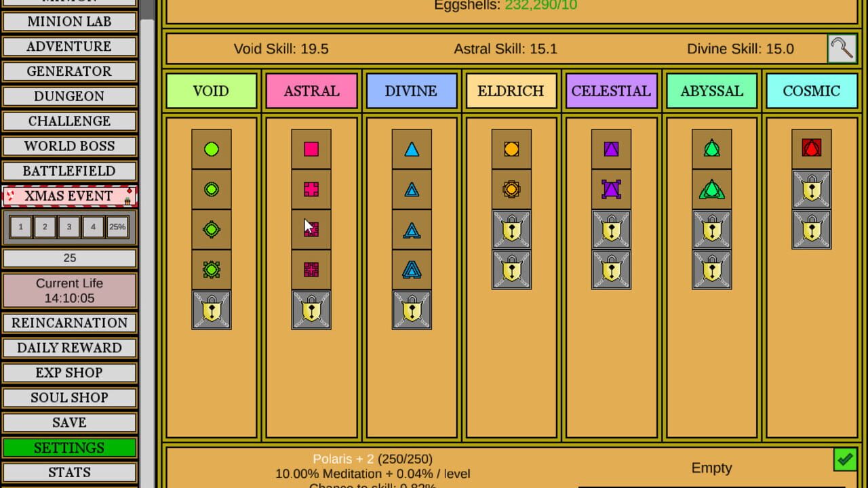Select the second Astral skill, notched pink square
This screenshot has width=868, height=488.
(311, 189)
